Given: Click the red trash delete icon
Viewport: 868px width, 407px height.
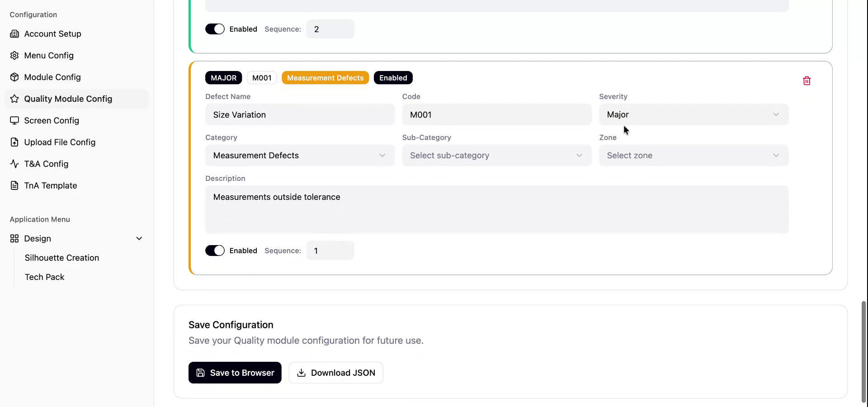Looking at the screenshot, I should [x=807, y=81].
